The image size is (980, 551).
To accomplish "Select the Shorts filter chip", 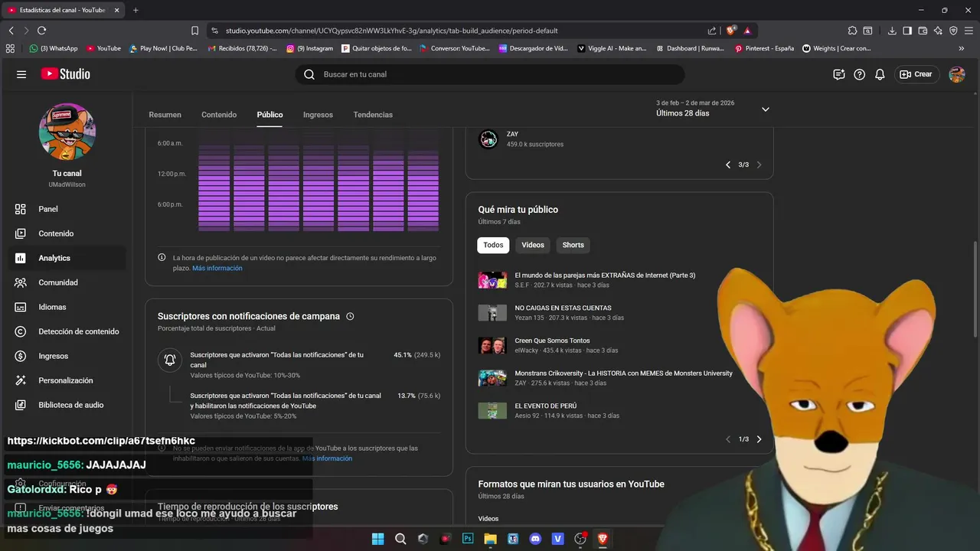I will coord(573,245).
